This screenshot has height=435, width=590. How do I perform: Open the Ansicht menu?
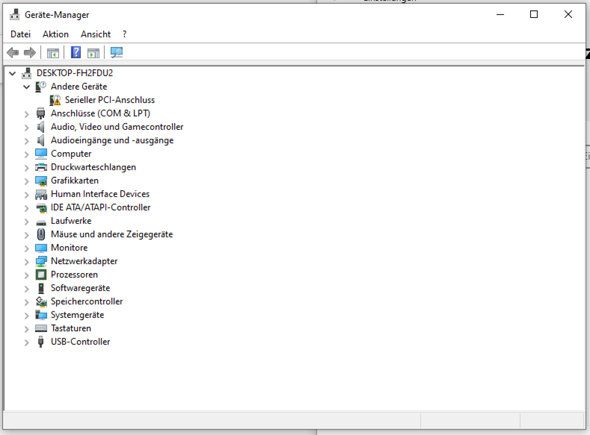click(x=96, y=34)
